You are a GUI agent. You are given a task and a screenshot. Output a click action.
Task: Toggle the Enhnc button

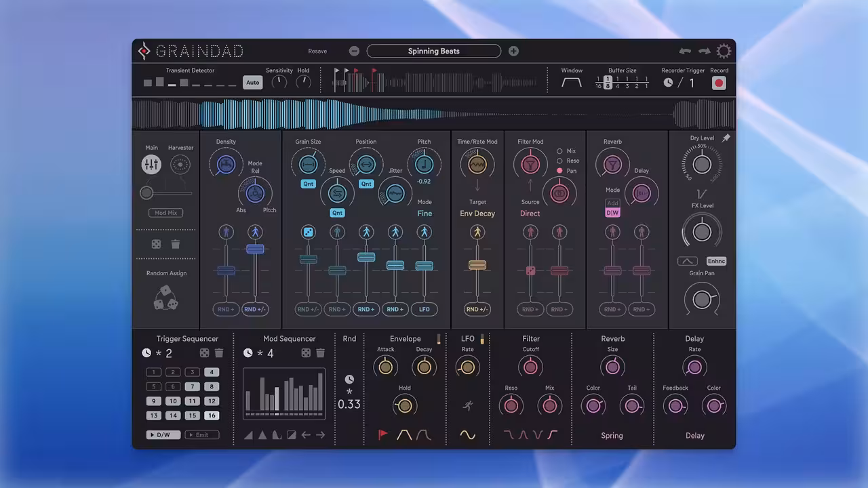coord(716,261)
